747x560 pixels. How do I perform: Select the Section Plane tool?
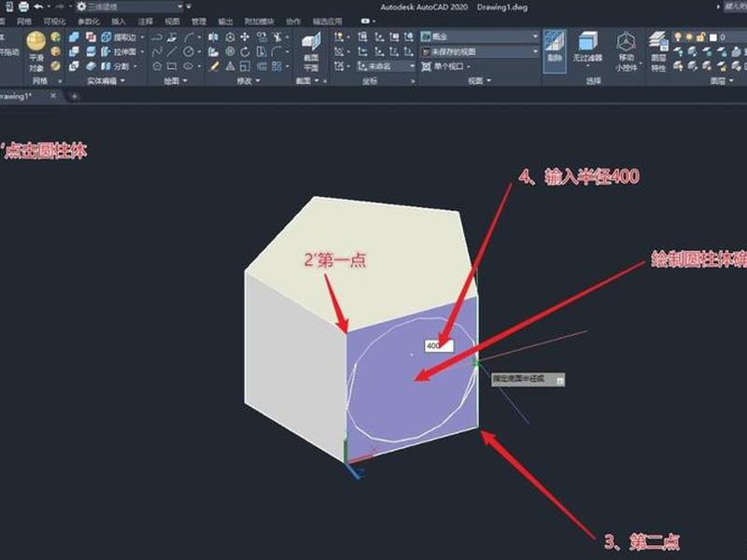coord(311,52)
